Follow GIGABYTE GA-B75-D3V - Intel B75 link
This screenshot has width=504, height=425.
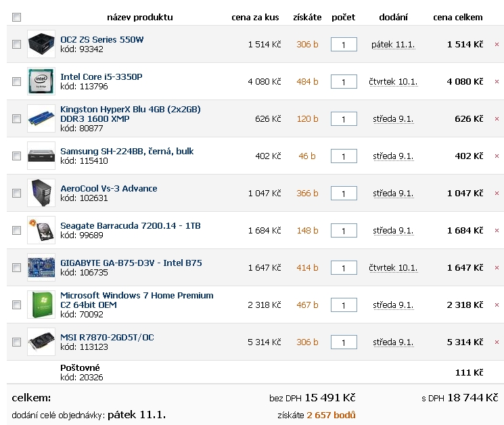(131, 263)
